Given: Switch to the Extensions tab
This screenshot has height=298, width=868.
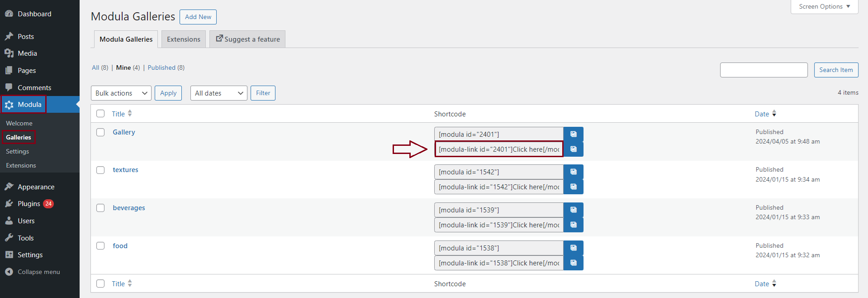Looking at the screenshot, I should 183,39.
